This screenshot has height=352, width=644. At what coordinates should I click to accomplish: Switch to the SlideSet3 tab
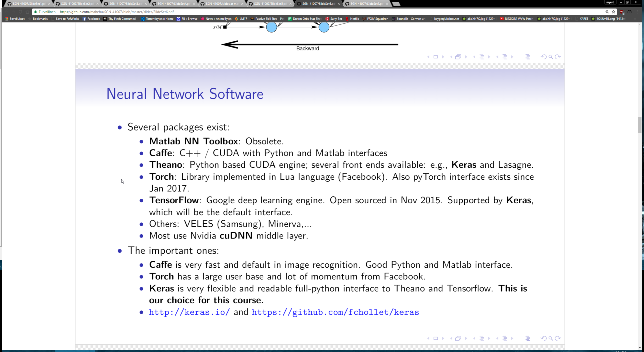pos(125,4)
